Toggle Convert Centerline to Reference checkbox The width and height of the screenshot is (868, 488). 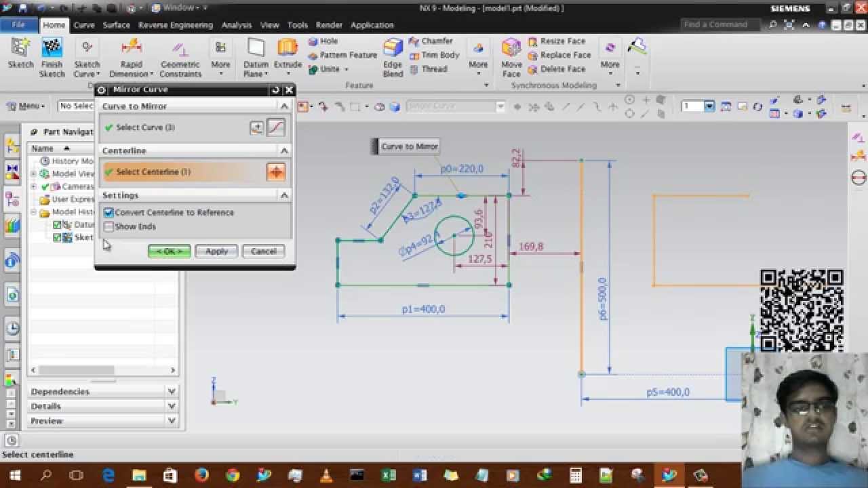point(108,213)
